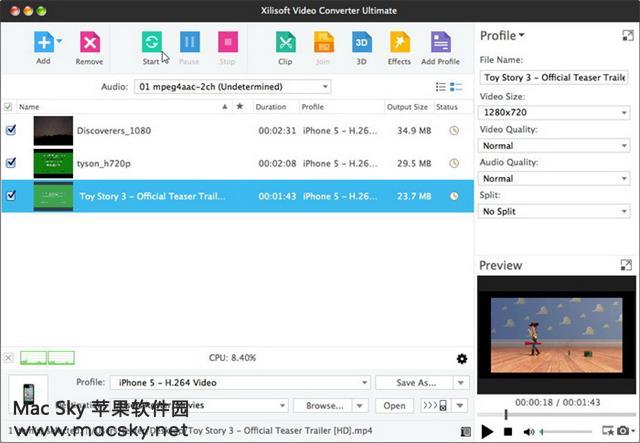The height and width of the screenshot is (443, 640).
Task: Uncheck the Toy Story 3 checkbox
Action: pos(11,196)
